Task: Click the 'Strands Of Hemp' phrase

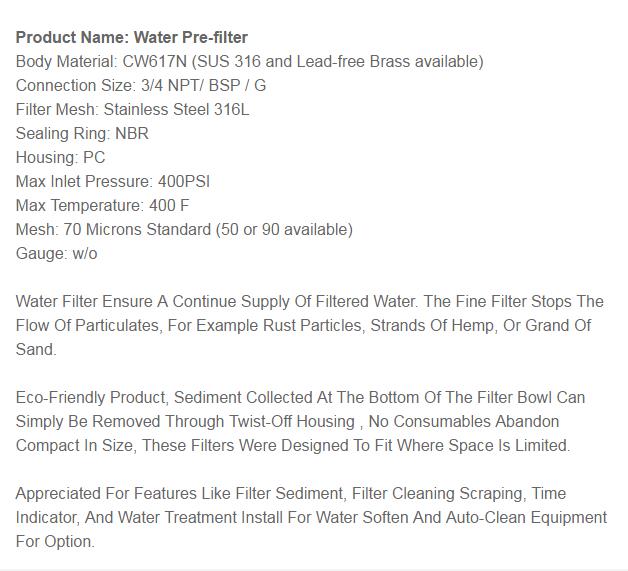Action: (432, 326)
